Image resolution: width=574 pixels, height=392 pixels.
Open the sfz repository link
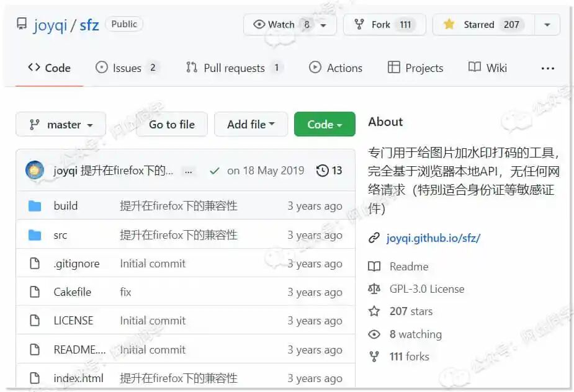point(89,25)
